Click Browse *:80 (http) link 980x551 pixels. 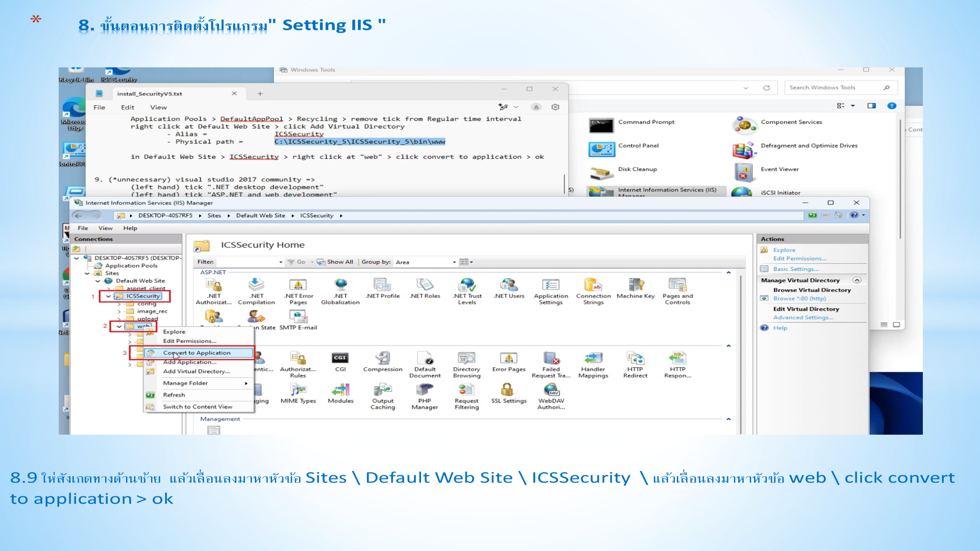799,298
